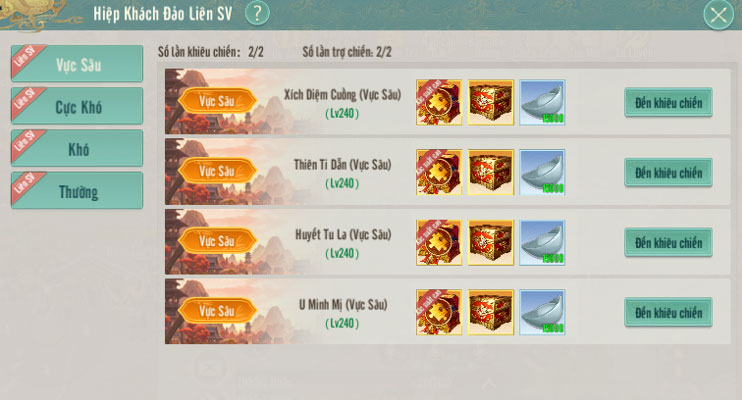742x400 pixels.
Task: Click red treasure bag reward for Xích Diệm Cuồng
Action: (439, 102)
